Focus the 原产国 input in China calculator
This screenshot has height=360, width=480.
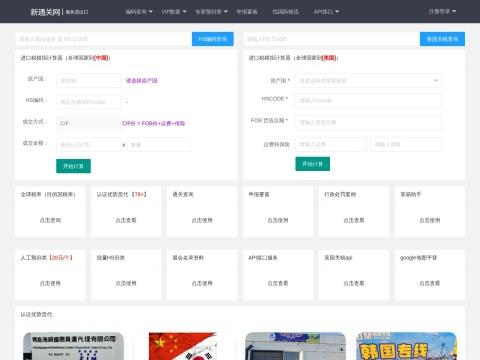[88, 80]
